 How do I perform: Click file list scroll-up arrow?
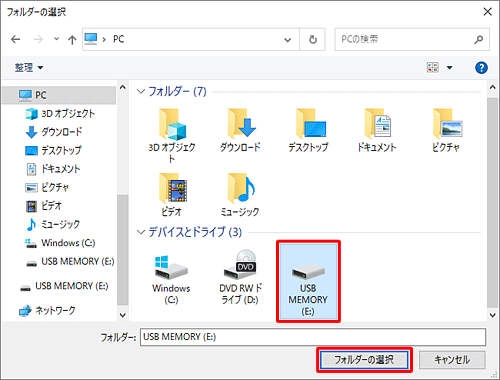click(x=493, y=87)
